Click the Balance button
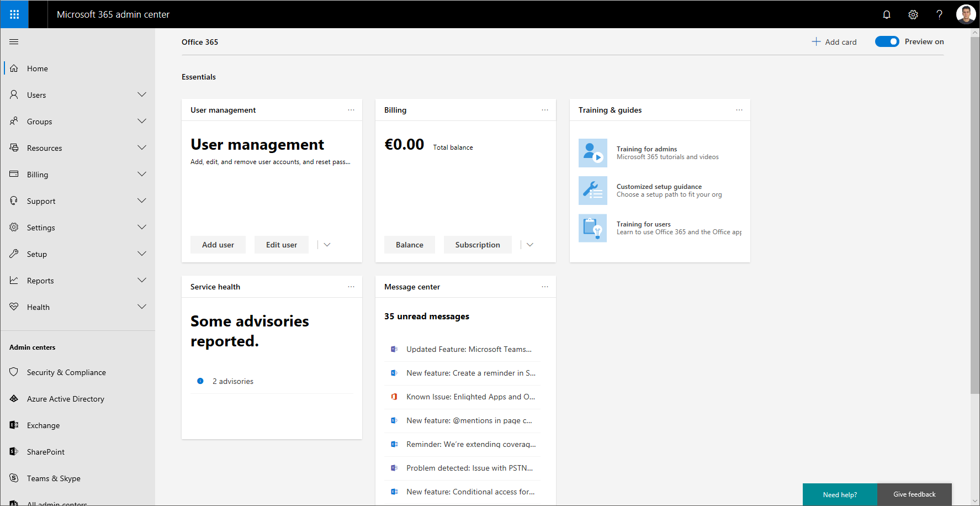 [410, 245]
